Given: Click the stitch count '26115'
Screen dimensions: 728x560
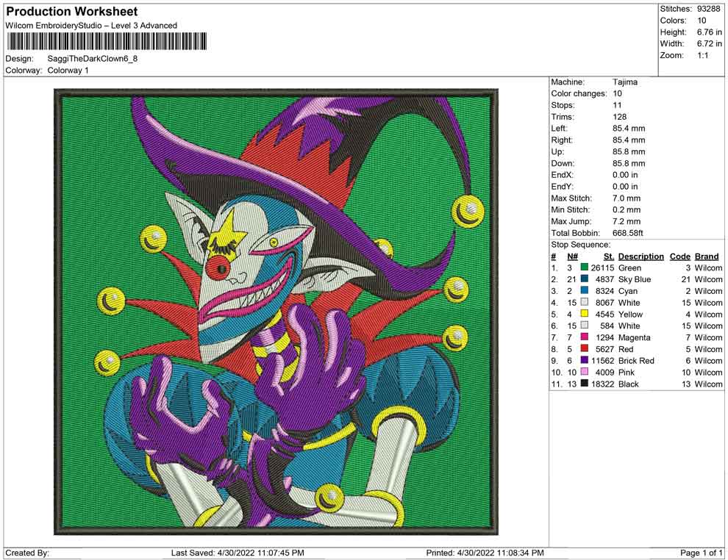Looking at the screenshot, I should (602, 268).
